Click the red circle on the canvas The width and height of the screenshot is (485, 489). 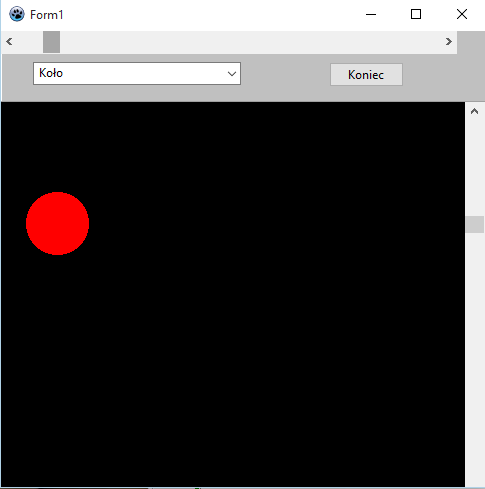pos(58,223)
